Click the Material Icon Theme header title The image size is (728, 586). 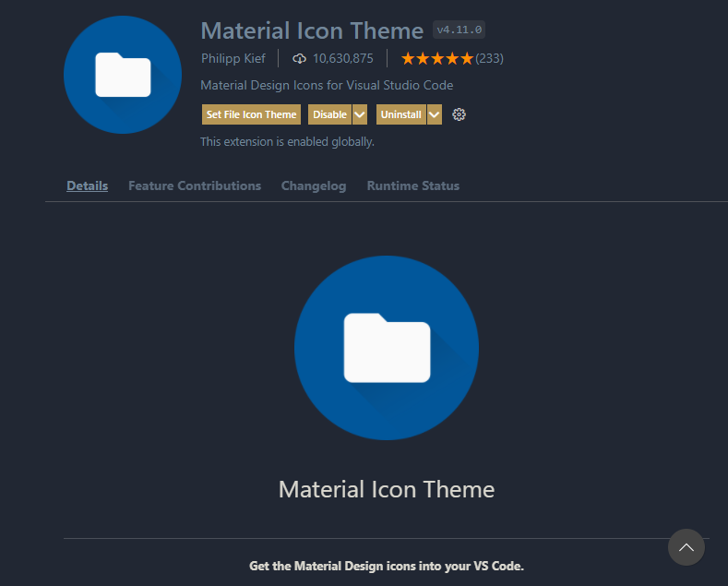coord(312,30)
